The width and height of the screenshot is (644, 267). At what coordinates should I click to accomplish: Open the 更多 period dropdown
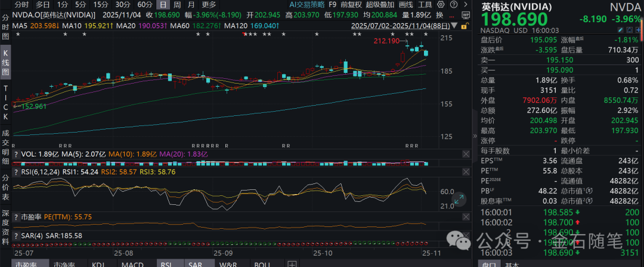click(x=209, y=4)
